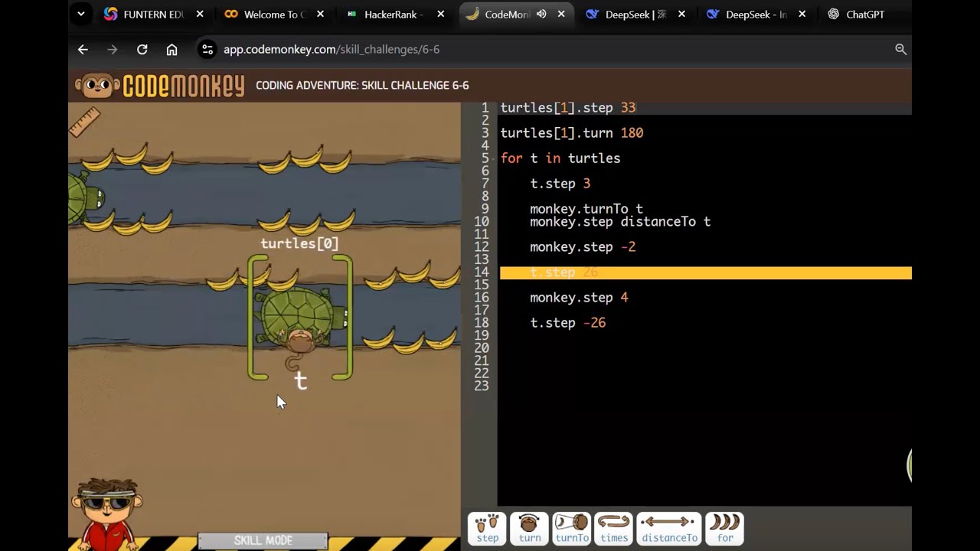This screenshot has height=551, width=980.
Task: Click code line 't.step -26'
Action: (568, 323)
